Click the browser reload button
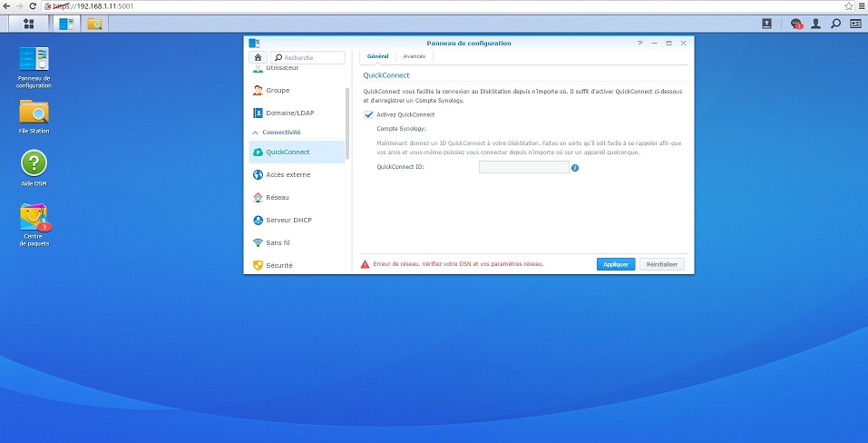The width and height of the screenshot is (868, 443). pos(33,6)
